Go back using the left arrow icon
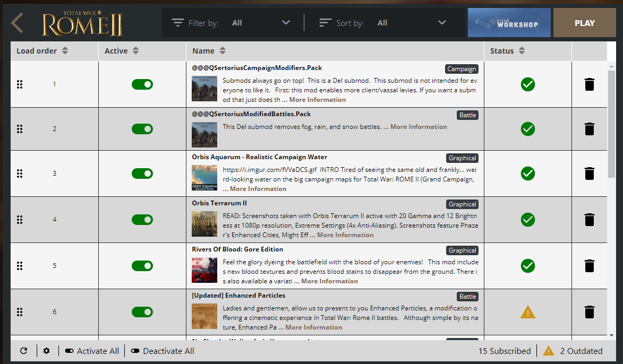The width and height of the screenshot is (623, 364). click(17, 23)
